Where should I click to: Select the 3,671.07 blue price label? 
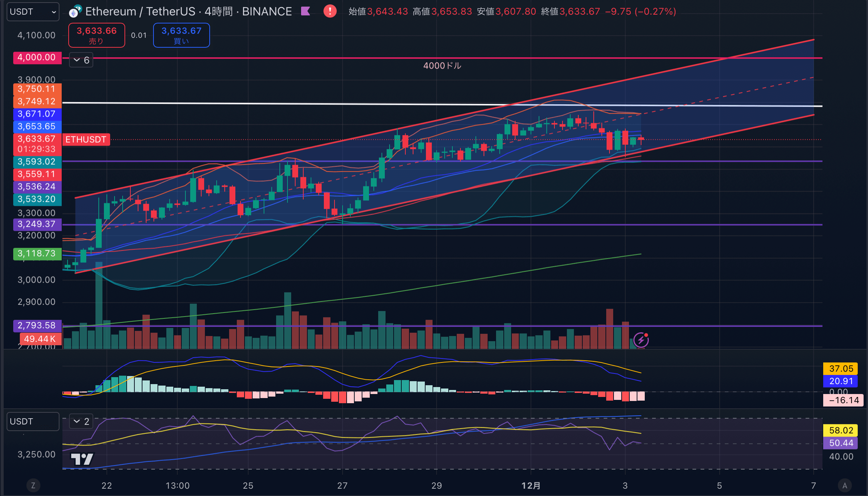pyautogui.click(x=37, y=114)
